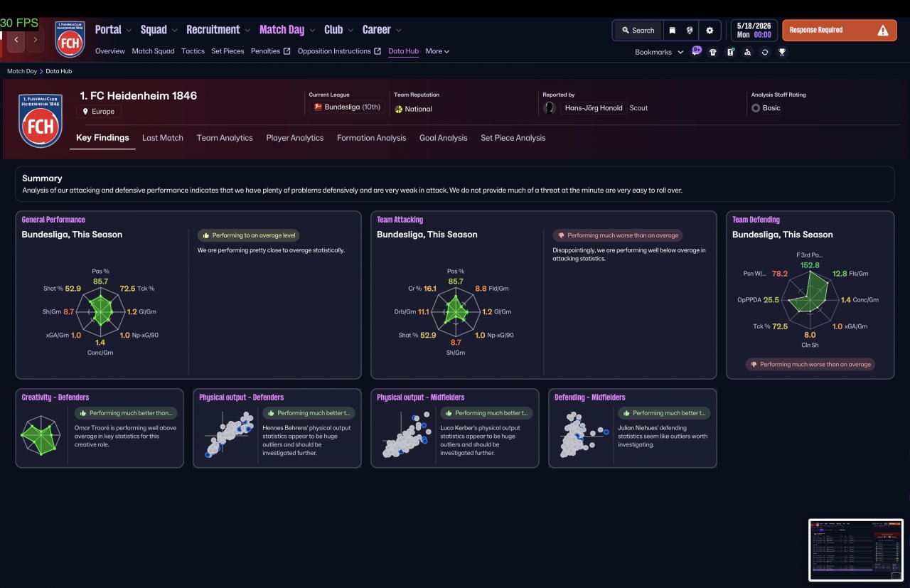Screen dimensions: 910x588
Task: Open the Team Attacking radar chart
Action: point(456,311)
